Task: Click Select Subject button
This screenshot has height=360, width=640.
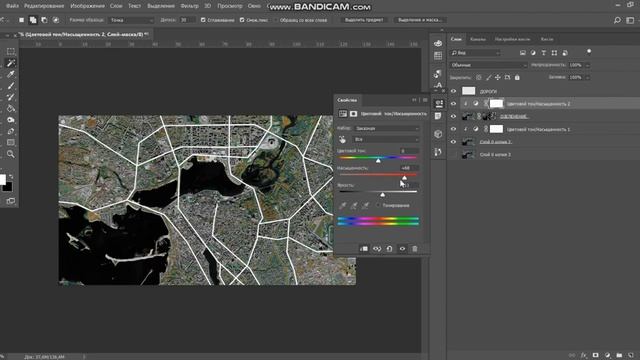Action: tap(364, 20)
